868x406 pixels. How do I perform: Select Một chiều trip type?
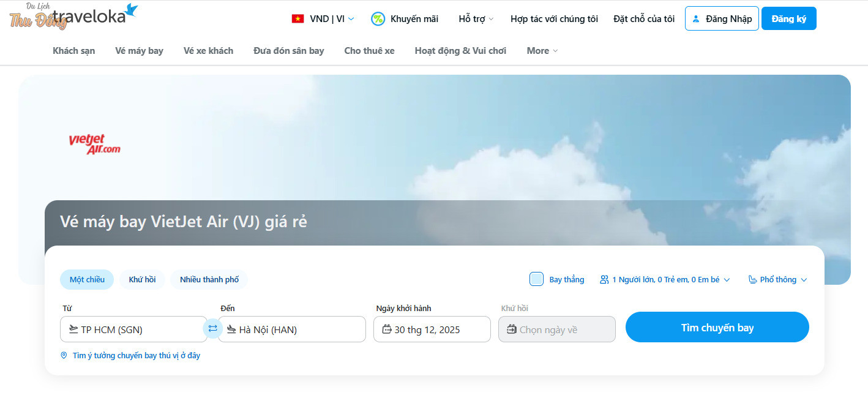point(87,279)
